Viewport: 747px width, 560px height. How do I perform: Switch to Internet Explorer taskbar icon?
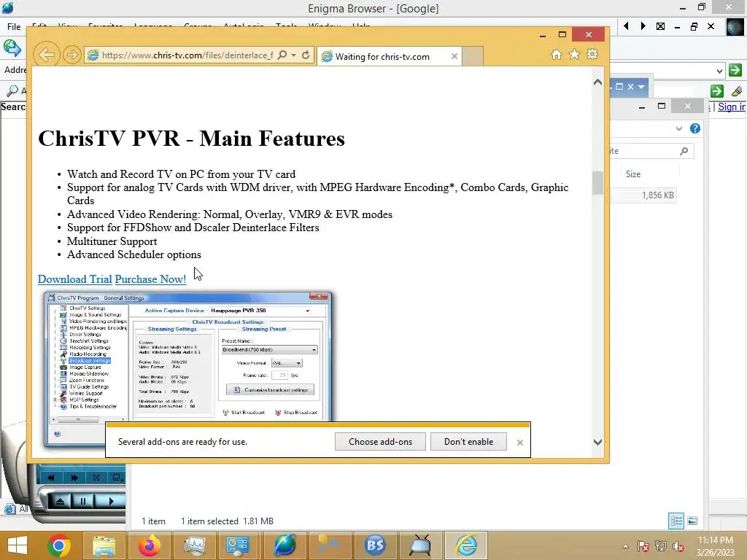(466, 545)
